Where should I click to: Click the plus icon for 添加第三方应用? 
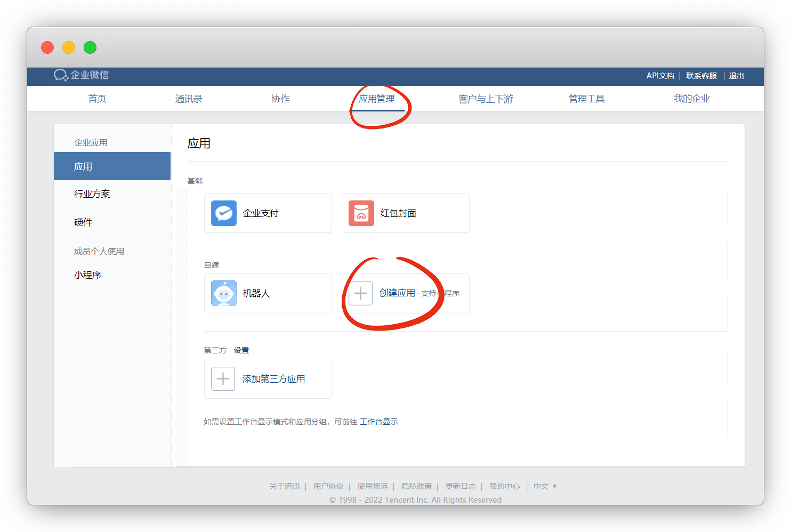tap(223, 379)
